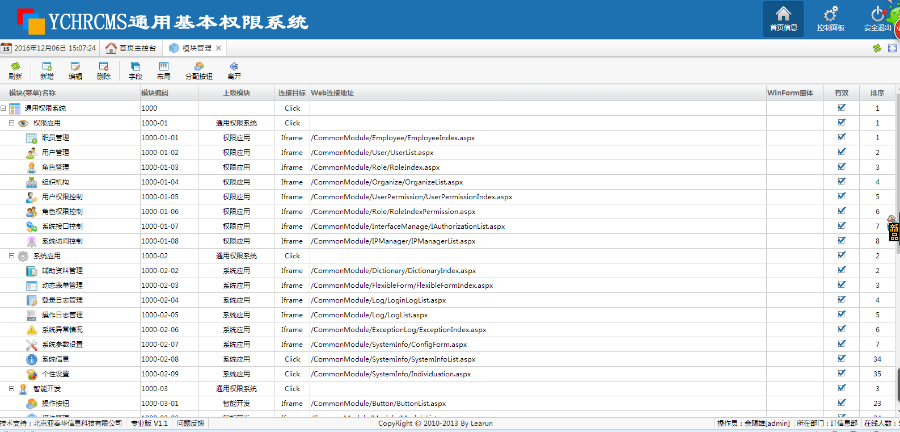Image resolution: width=900 pixels, height=432 pixels.
Task: Sort by the 排序 column header
Action: pyautogui.click(x=876, y=92)
